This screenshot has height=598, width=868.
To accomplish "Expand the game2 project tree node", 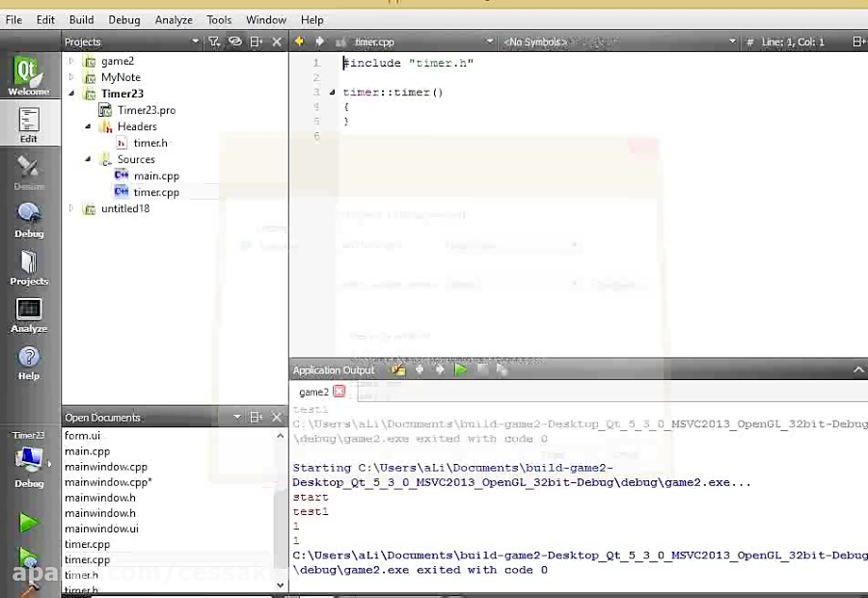I will tap(70, 61).
